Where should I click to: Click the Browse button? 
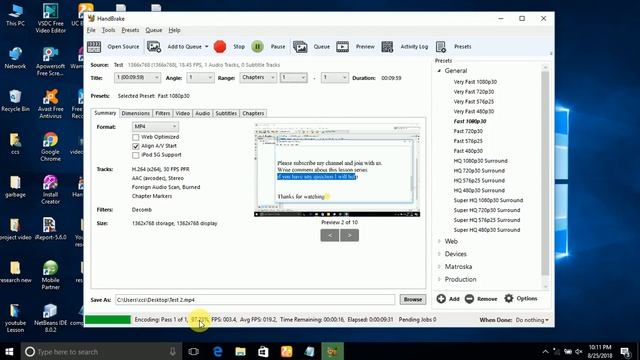tap(413, 300)
